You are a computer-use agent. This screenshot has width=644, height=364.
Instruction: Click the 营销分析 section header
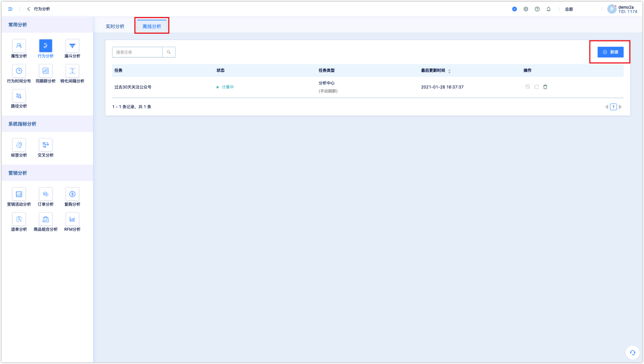(18, 173)
